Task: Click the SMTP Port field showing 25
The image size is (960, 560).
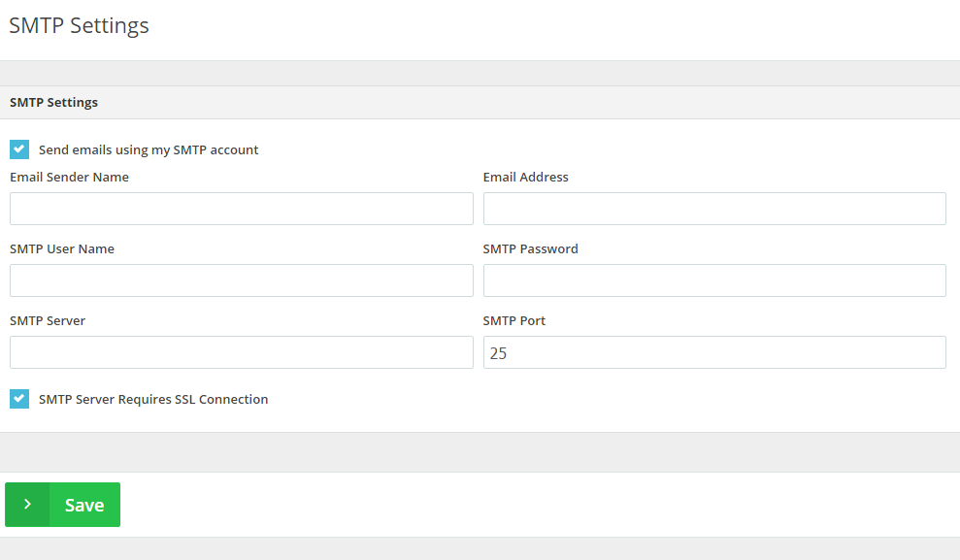Action: click(x=714, y=352)
